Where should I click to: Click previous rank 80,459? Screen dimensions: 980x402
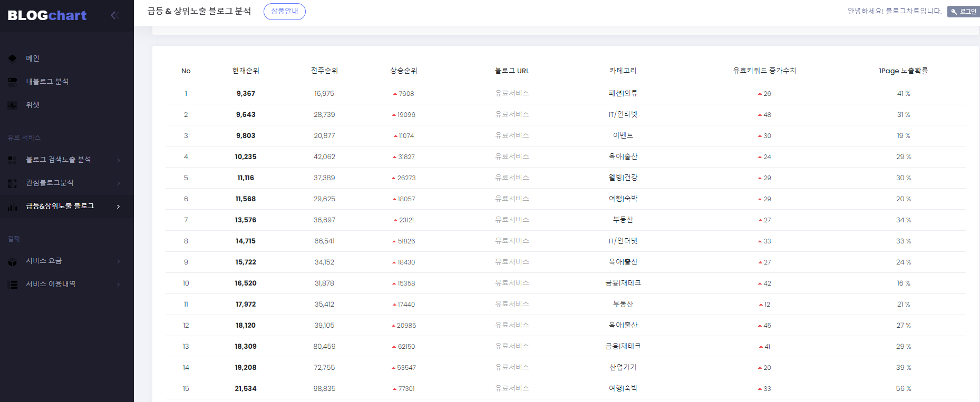pyautogui.click(x=324, y=346)
